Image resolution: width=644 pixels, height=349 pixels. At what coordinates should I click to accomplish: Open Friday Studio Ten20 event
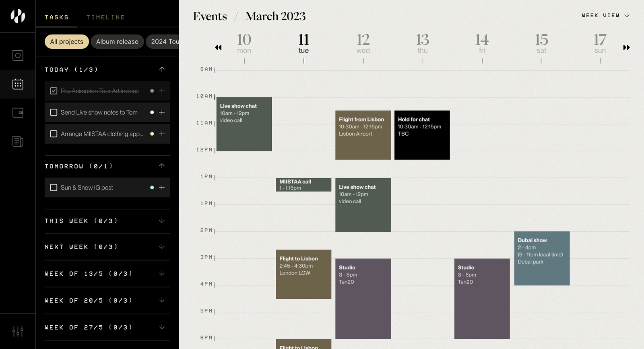pyautogui.click(x=482, y=299)
